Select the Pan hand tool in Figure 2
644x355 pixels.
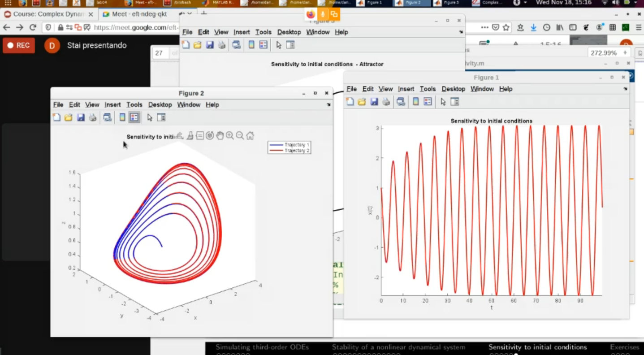pyautogui.click(x=220, y=136)
